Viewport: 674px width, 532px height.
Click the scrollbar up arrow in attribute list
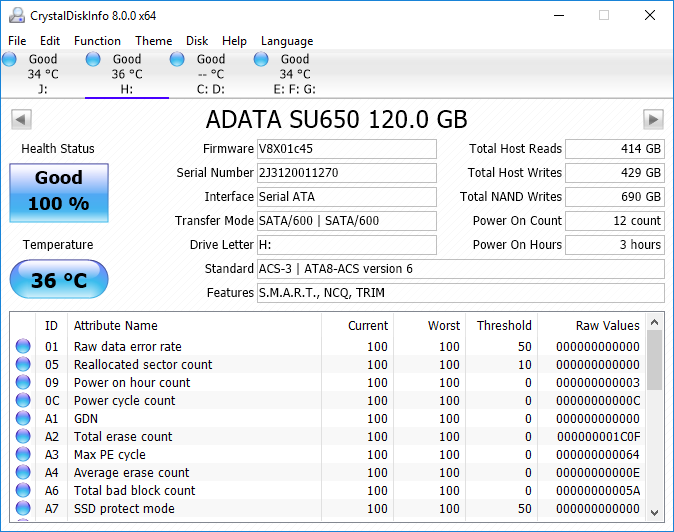point(655,322)
